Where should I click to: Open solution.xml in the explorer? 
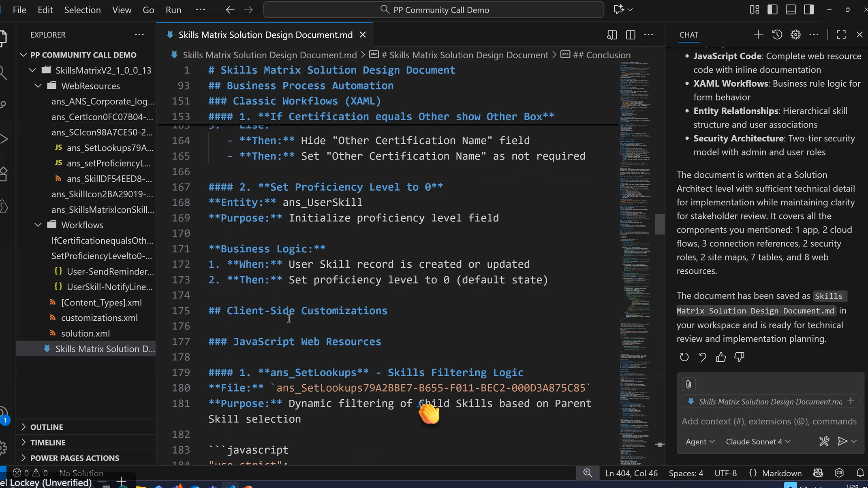coord(85,333)
